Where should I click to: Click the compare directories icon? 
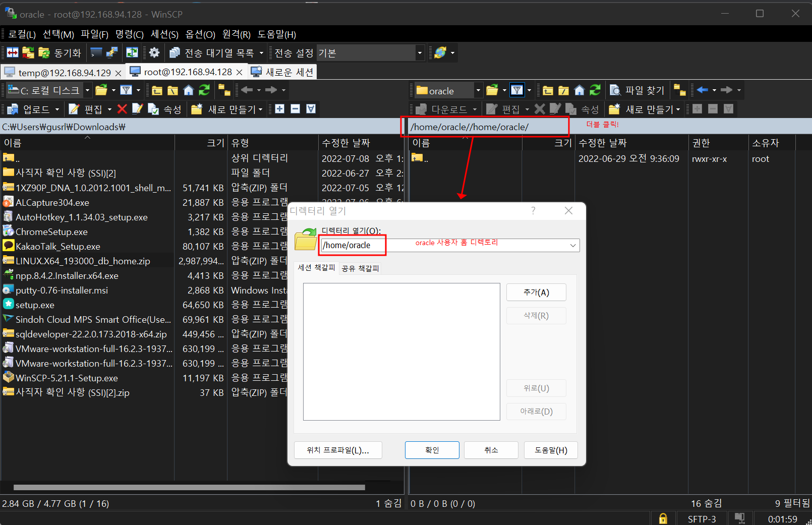(x=13, y=52)
